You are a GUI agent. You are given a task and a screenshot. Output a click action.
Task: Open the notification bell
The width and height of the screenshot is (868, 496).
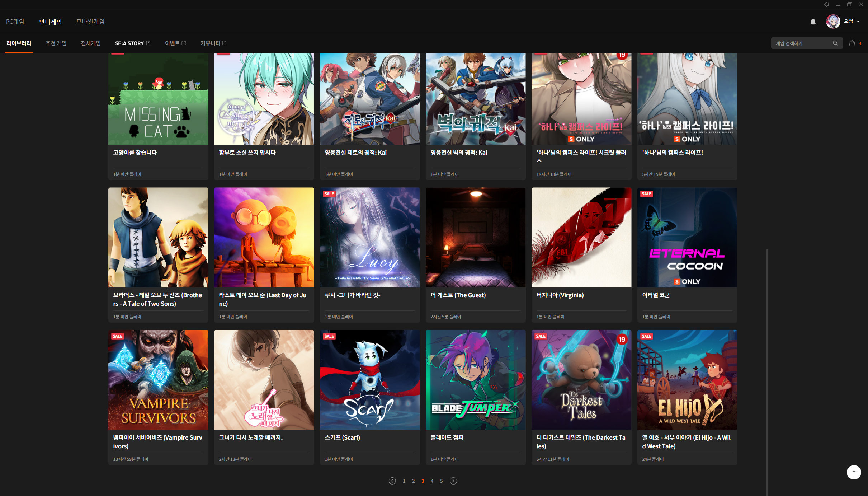813,22
